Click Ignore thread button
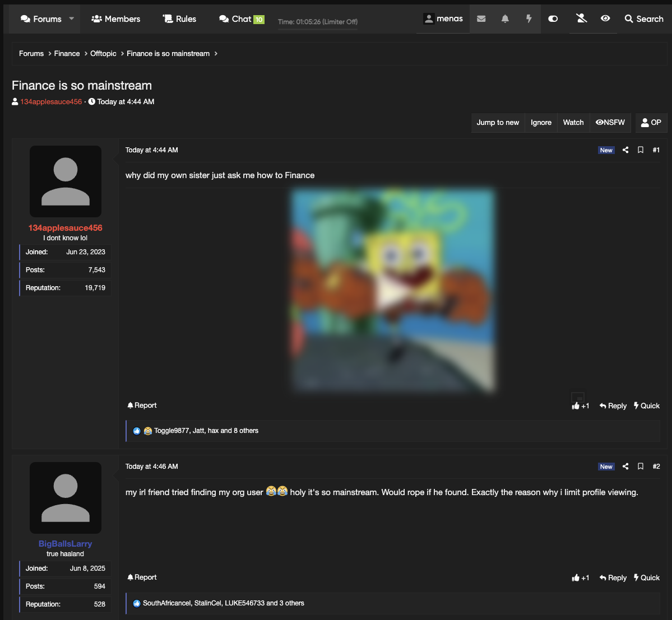 point(541,123)
